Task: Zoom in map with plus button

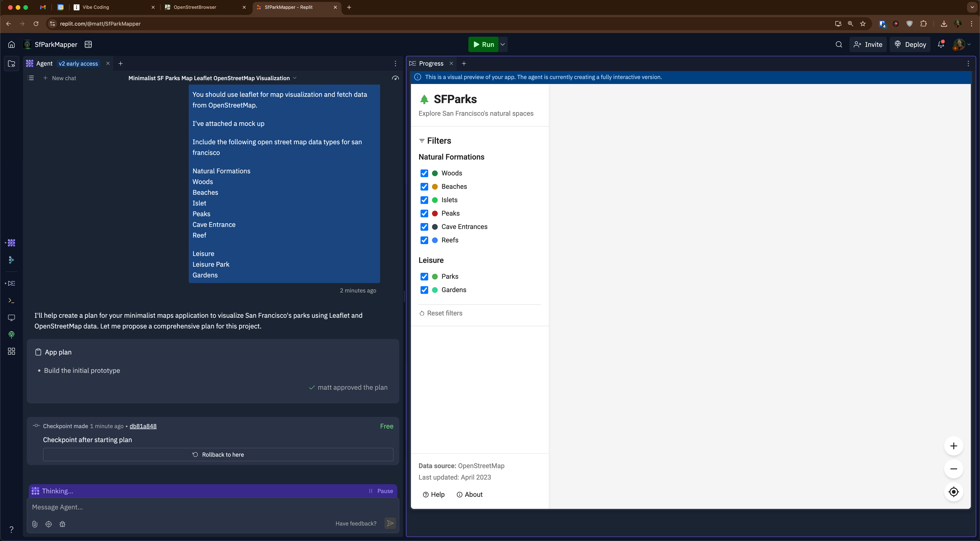Action: click(x=953, y=446)
